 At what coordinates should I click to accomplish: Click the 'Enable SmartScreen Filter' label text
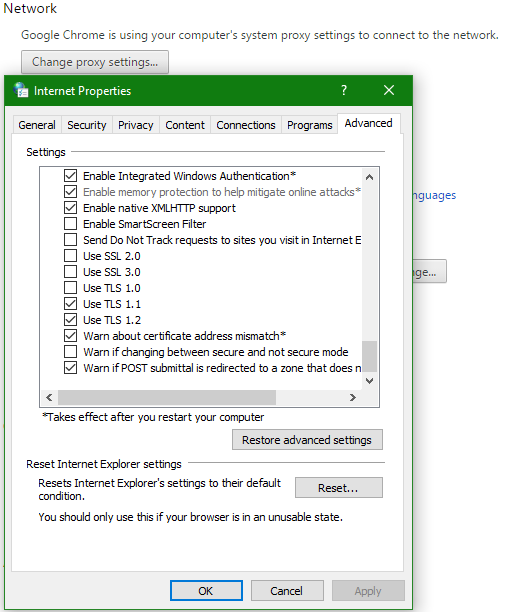[144, 224]
